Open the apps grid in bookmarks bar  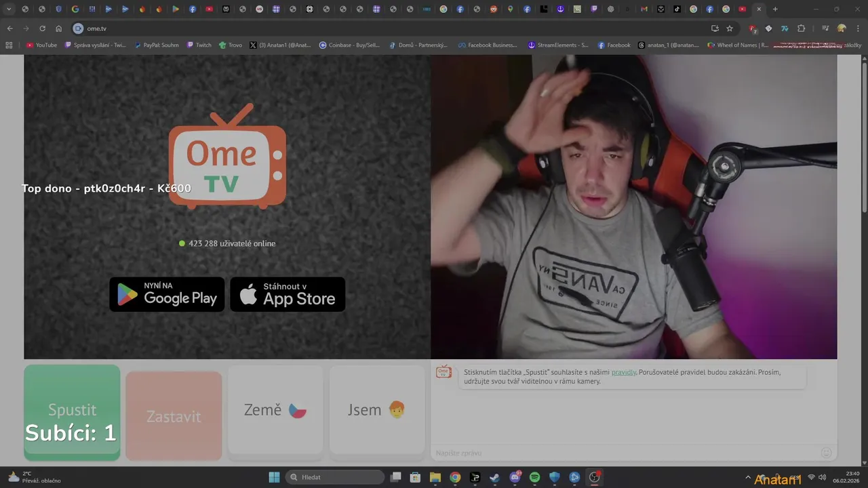pyautogui.click(x=9, y=45)
